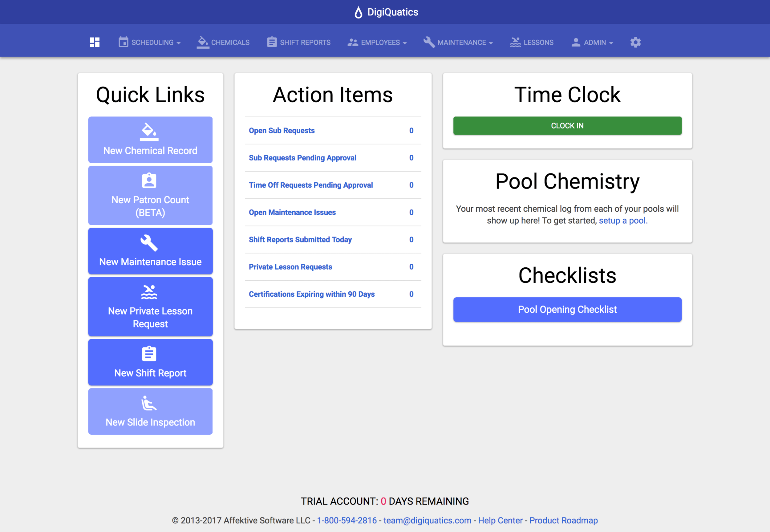Click the Maintenance wrench nav icon
Screen dimensions: 770x532
(x=429, y=42)
